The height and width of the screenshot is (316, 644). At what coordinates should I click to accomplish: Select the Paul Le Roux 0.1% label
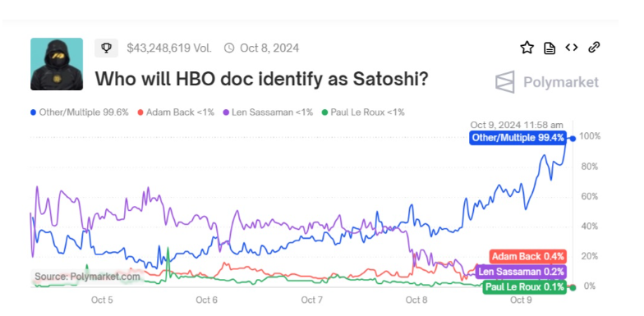525,287
